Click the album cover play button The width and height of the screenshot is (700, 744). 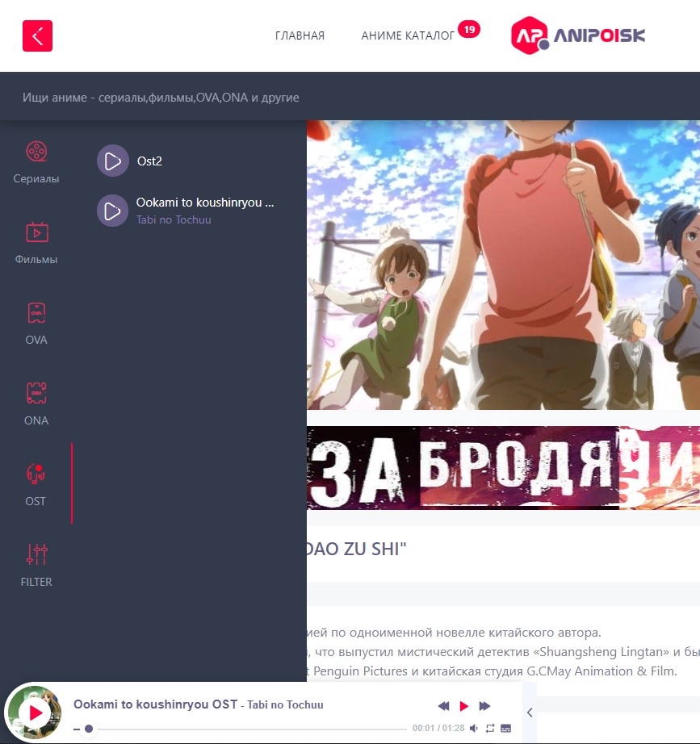[x=36, y=713]
